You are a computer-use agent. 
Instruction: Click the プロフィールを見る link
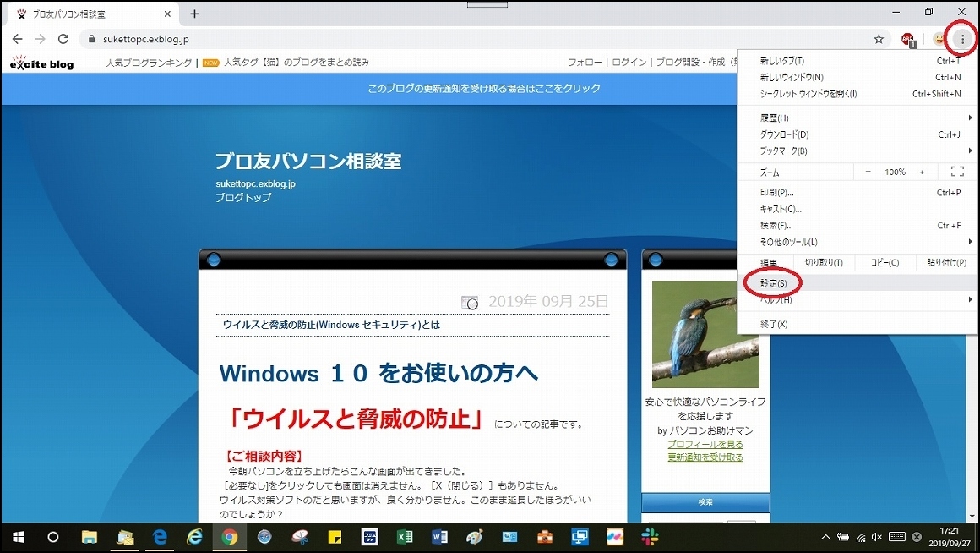tap(705, 444)
